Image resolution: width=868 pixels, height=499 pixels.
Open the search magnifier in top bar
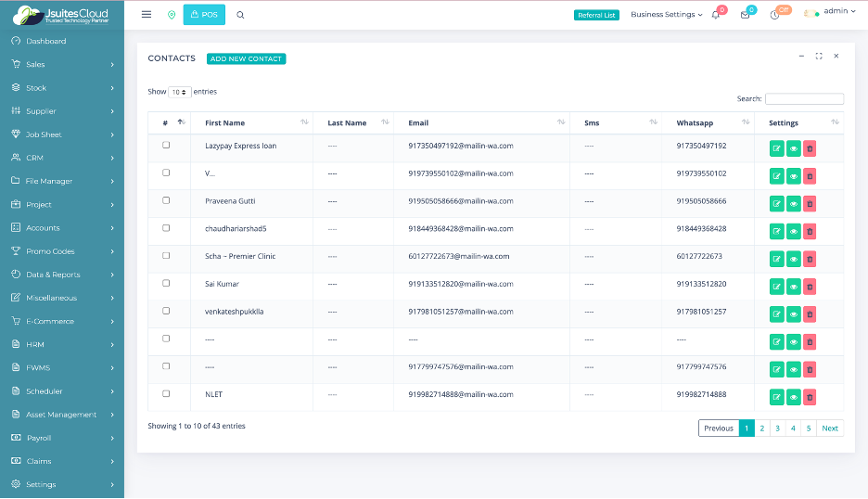241,15
